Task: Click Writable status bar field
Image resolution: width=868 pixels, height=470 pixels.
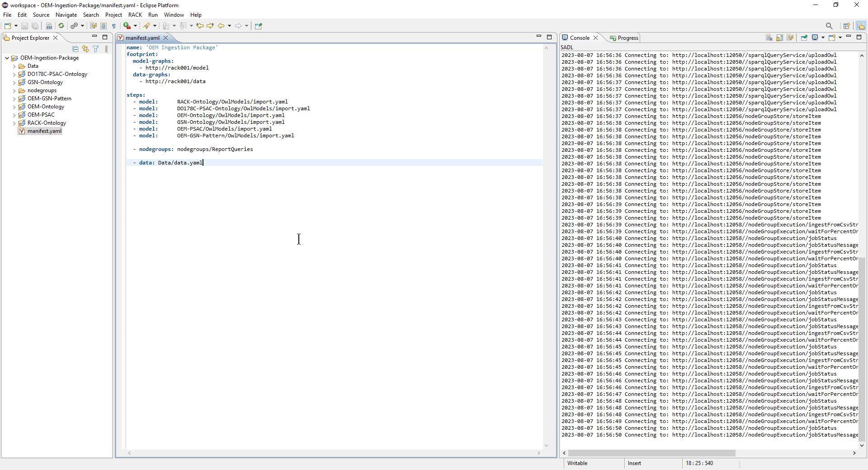Action: (x=577, y=463)
